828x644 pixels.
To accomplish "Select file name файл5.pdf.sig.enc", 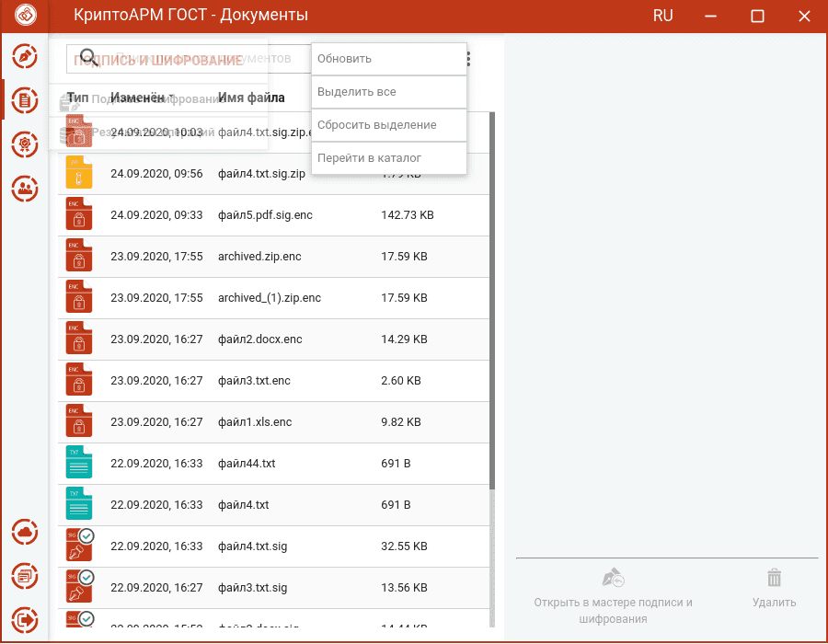I will pyautogui.click(x=265, y=215).
